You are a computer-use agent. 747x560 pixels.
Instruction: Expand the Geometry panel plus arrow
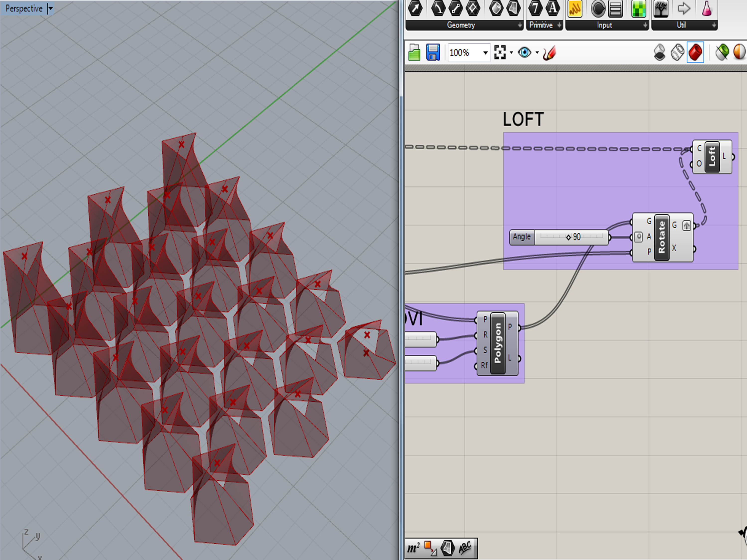520,25
